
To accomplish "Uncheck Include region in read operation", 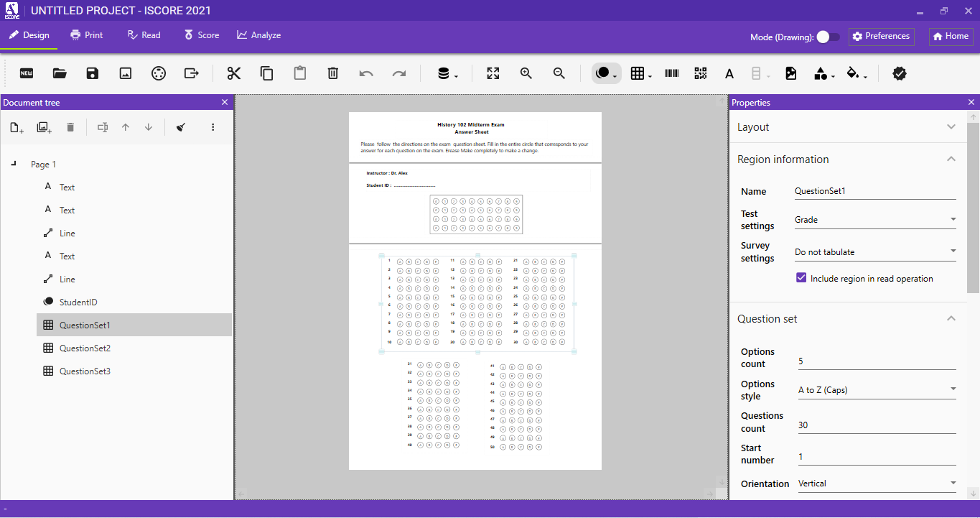I will tap(801, 278).
